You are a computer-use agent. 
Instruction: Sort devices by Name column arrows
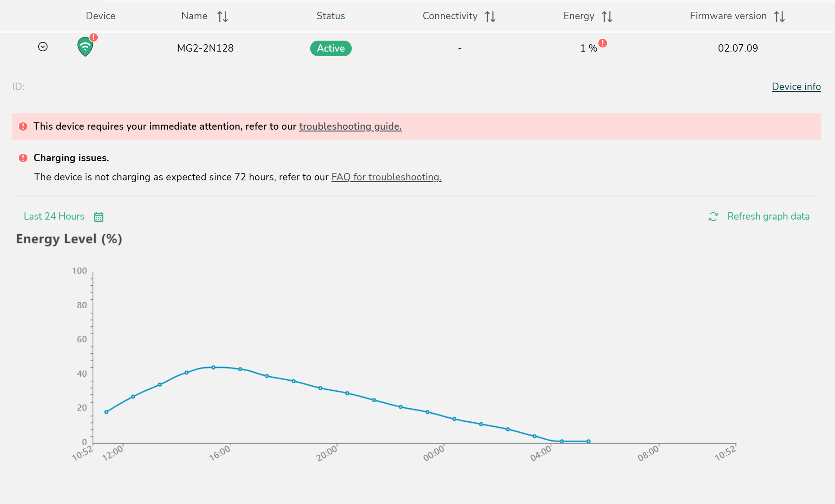point(222,16)
